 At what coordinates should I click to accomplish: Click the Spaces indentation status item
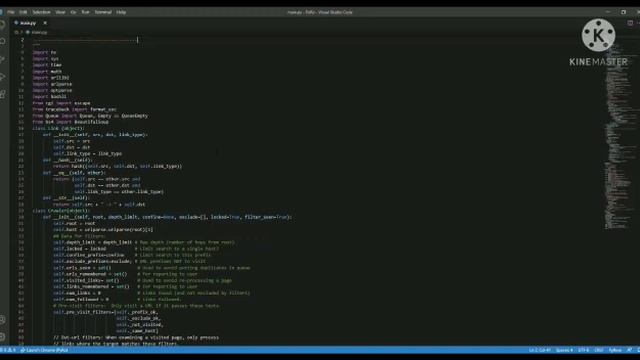[x=564, y=350]
